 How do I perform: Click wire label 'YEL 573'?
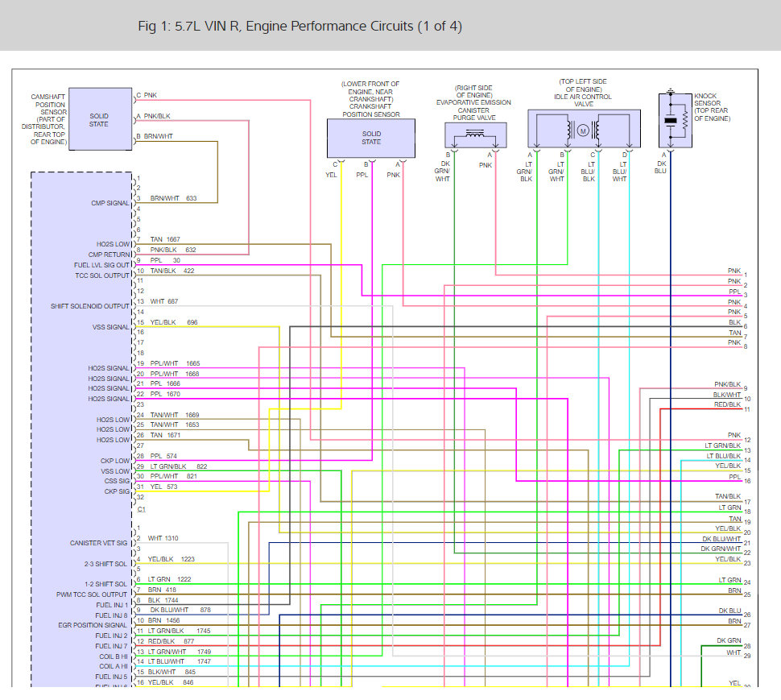pyautogui.click(x=163, y=487)
